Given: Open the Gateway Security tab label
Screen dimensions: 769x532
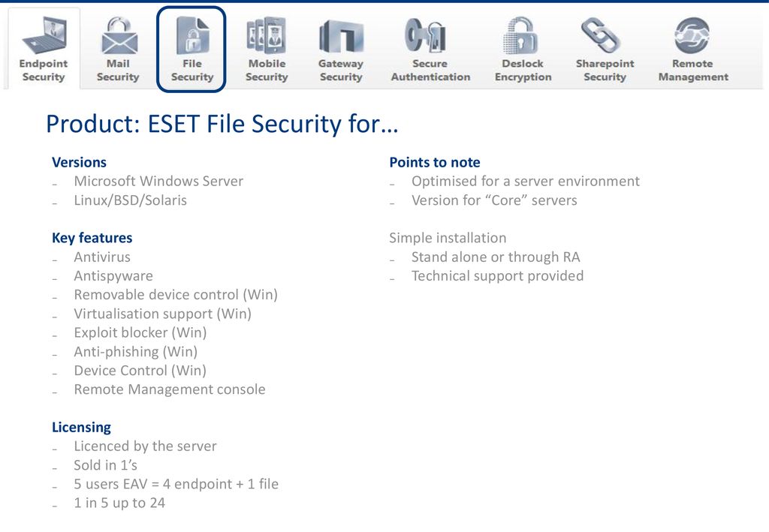Looking at the screenshot, I should coord(341,70).
